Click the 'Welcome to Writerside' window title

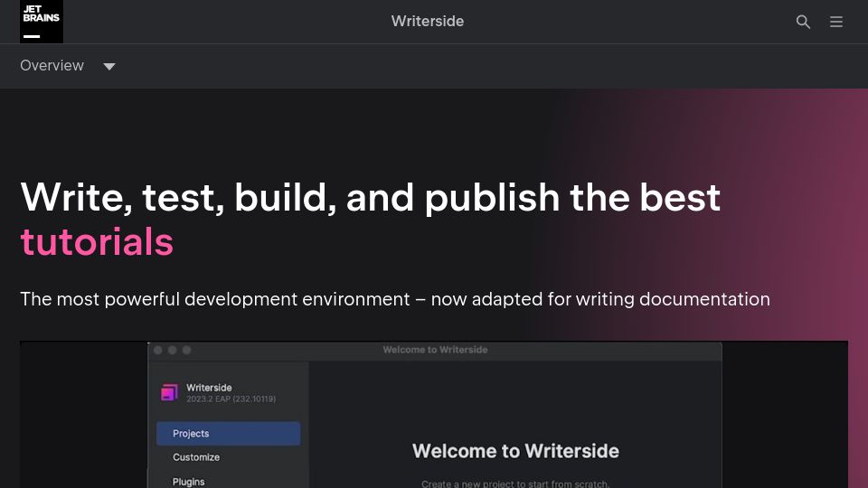435,350
